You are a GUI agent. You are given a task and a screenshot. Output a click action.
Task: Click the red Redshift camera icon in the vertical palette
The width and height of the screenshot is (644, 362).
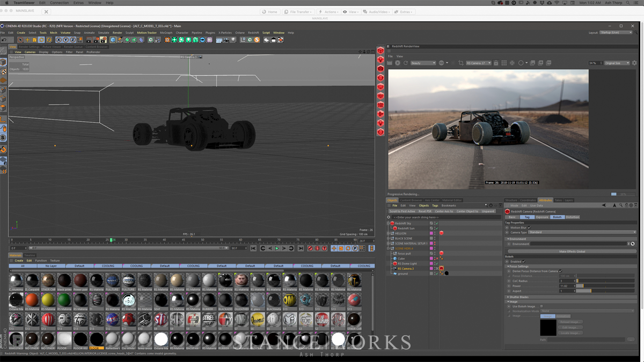click(x=380, y=69)
